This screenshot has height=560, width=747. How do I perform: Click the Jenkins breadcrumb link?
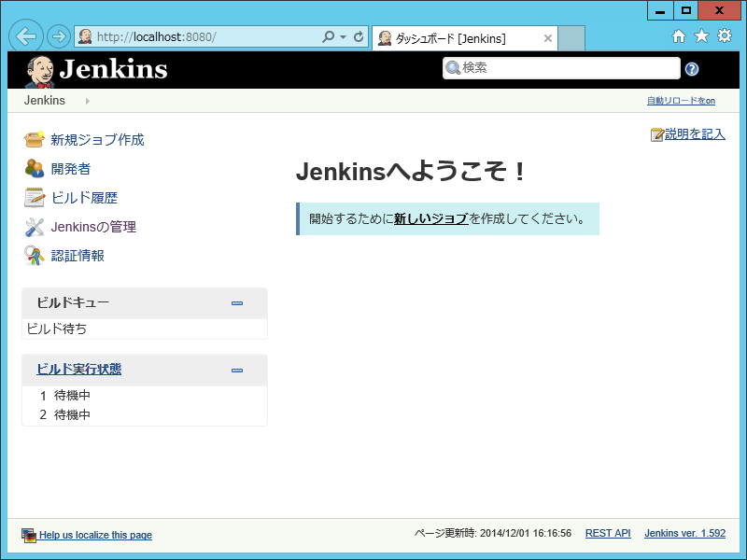pos(44,101)
